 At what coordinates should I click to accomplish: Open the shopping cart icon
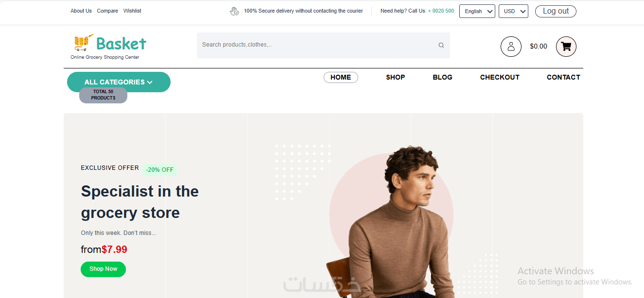[x=566, y=47]
